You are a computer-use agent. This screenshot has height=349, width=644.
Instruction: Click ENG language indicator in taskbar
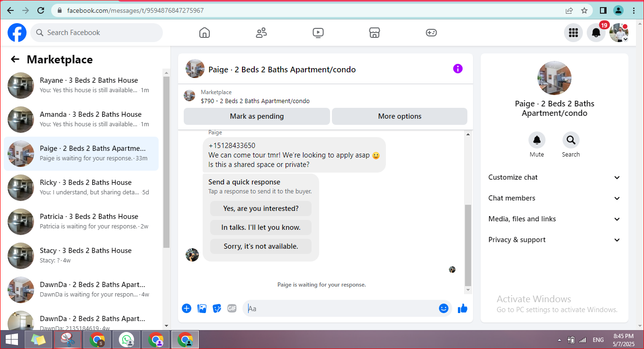tap(598, 340)
